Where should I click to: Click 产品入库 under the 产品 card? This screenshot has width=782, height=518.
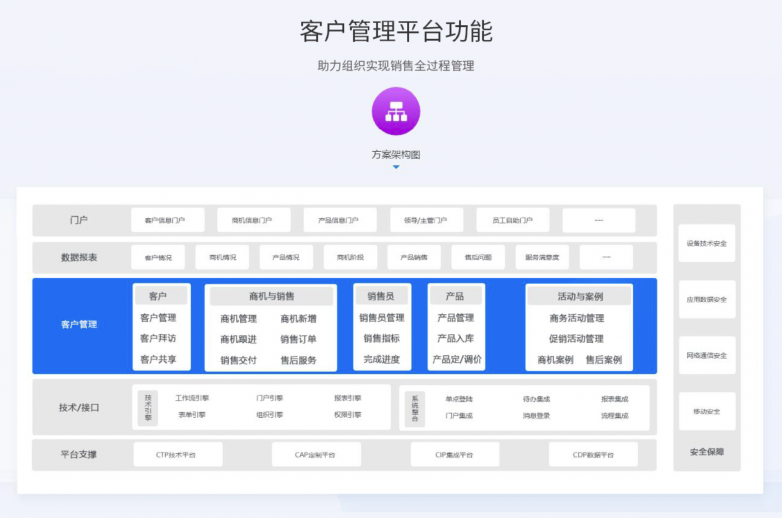point(456,339)
